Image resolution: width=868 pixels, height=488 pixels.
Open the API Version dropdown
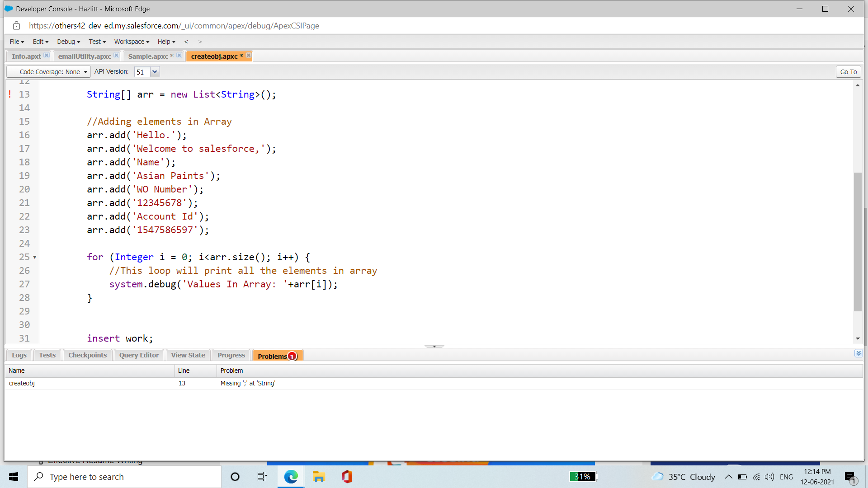click(155, 71)
